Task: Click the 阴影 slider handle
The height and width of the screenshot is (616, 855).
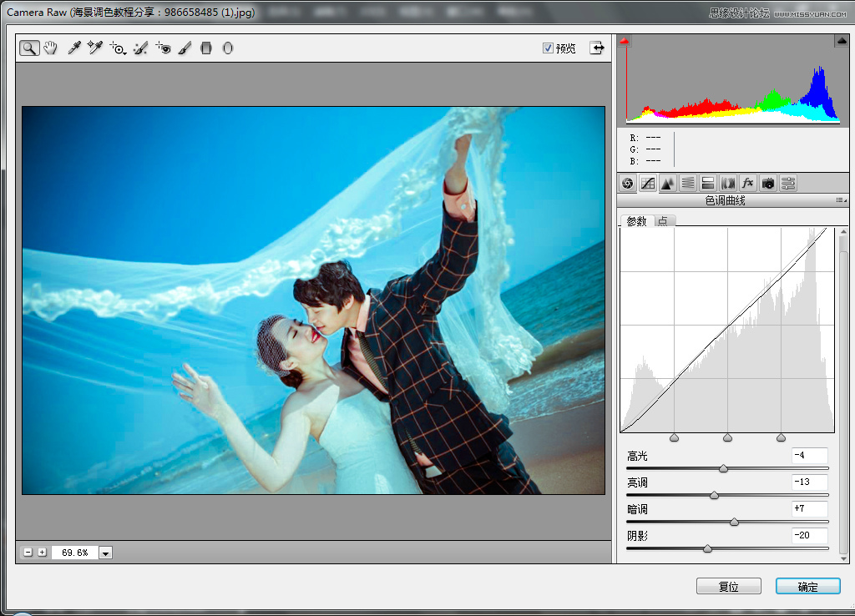Action: coord(707,548)
